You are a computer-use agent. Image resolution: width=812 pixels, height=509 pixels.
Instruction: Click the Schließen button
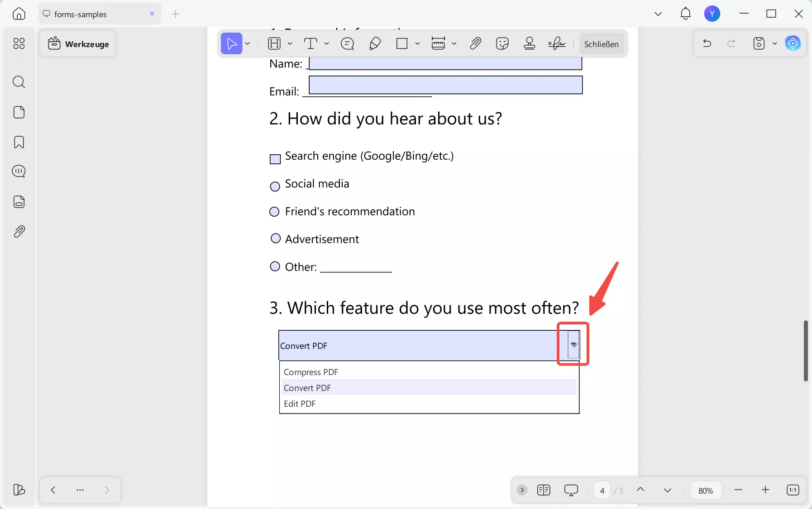point(602,43)
